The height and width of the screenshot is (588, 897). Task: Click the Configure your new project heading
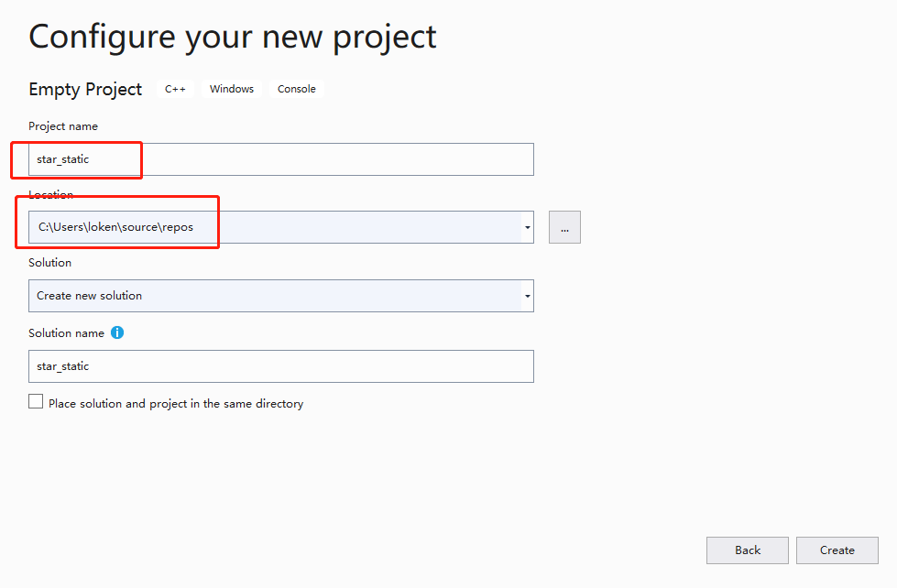point(233,37)
